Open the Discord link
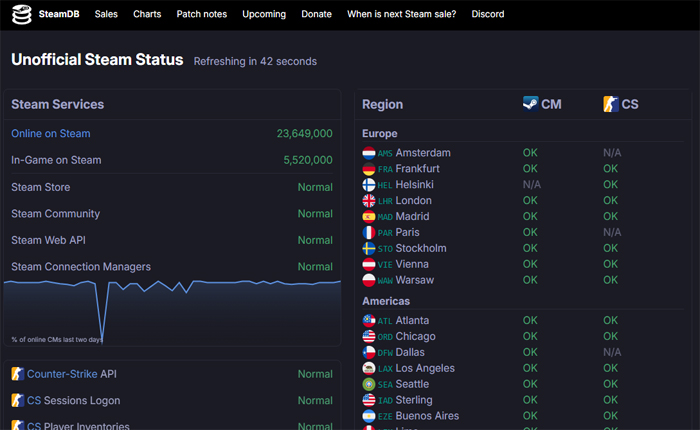Image resolution: width=700 pixels, height=430 pixels. click(x=488, y=14)
